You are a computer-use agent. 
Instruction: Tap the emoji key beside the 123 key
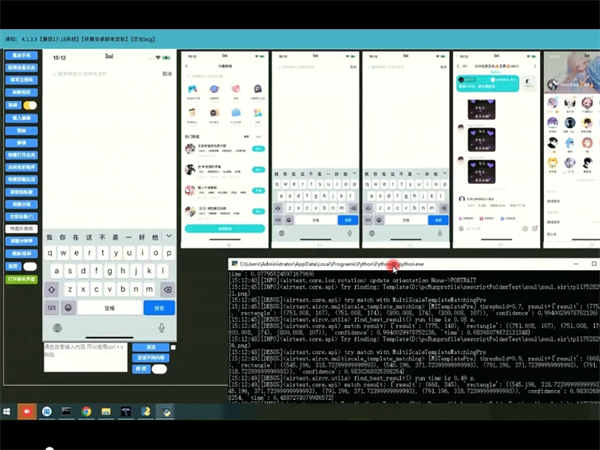(x=69, y=308)
